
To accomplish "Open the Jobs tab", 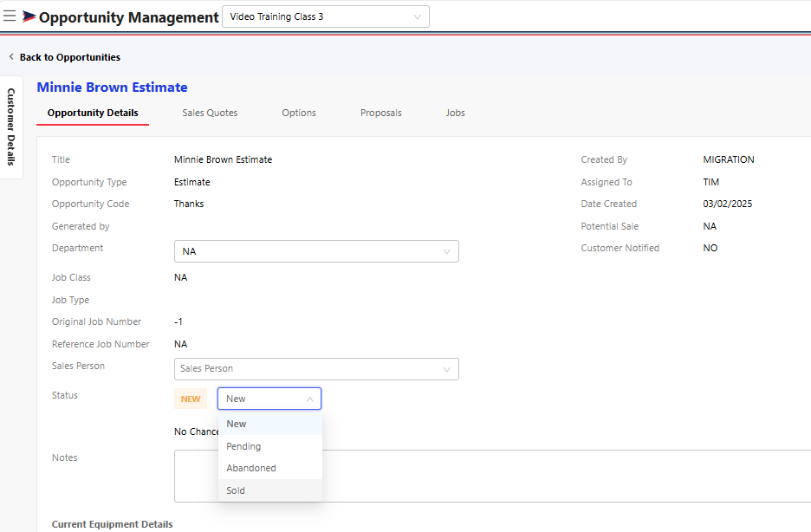I will [456, 113].
